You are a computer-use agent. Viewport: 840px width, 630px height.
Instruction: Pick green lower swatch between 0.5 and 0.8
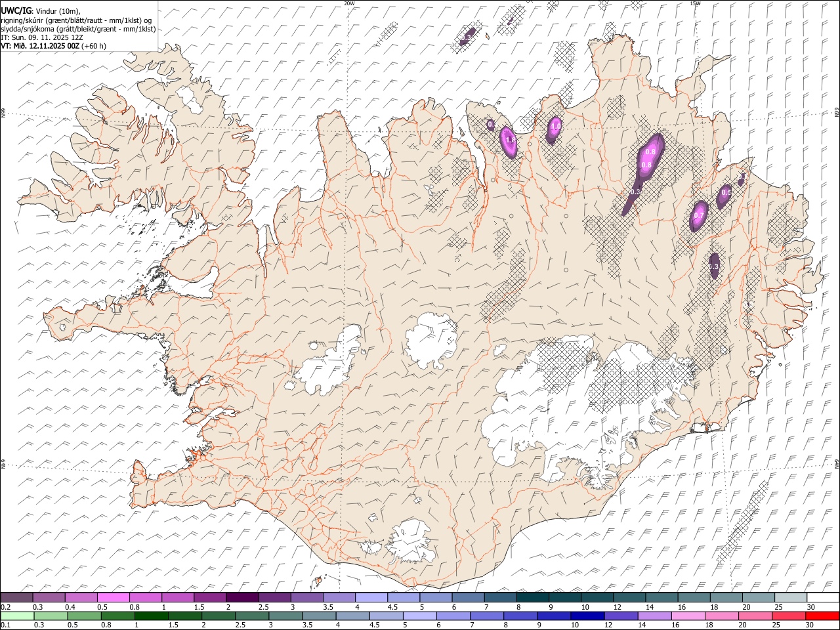pos(85,616)
